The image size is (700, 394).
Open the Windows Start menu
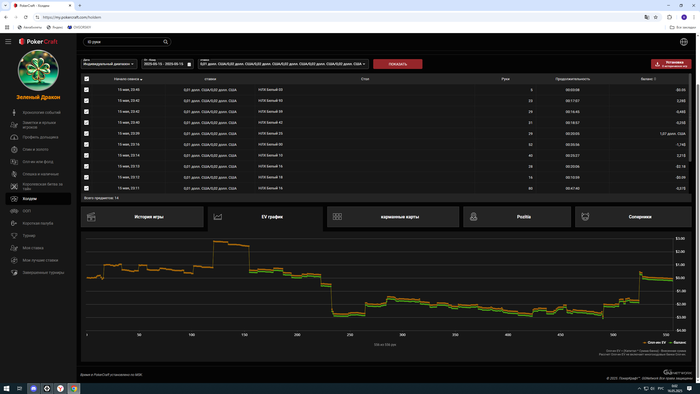point(6,389)
